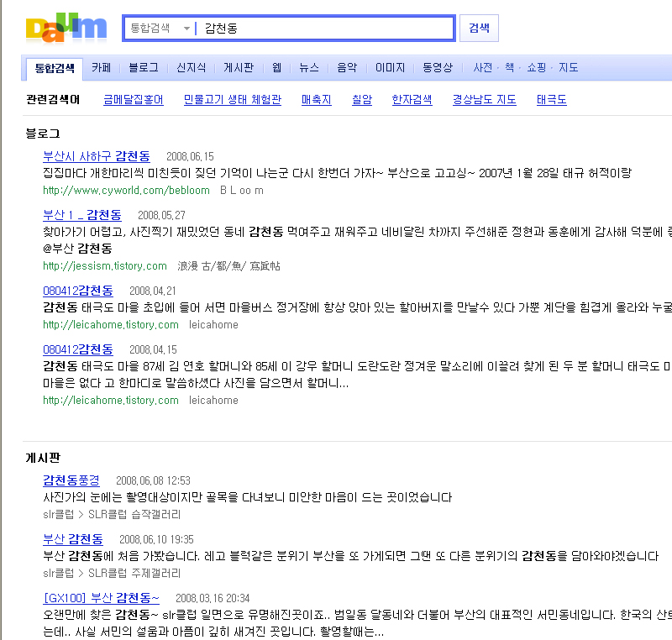Switch to the 웹 tab
Viewport: 672px width, 640px height.
[x=277, y=68]
